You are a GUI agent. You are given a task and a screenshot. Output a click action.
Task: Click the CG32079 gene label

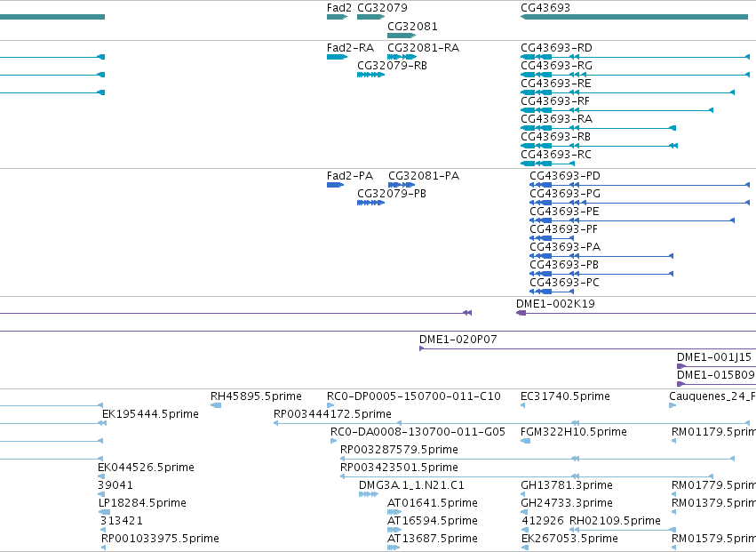382,8
